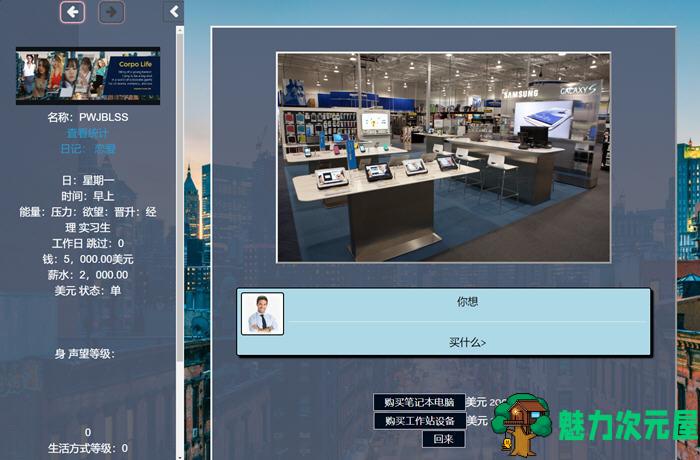This screenshot has height=460, width=700.
Task: Open the 日记 link in sidebar
Action: coord(88,149)
